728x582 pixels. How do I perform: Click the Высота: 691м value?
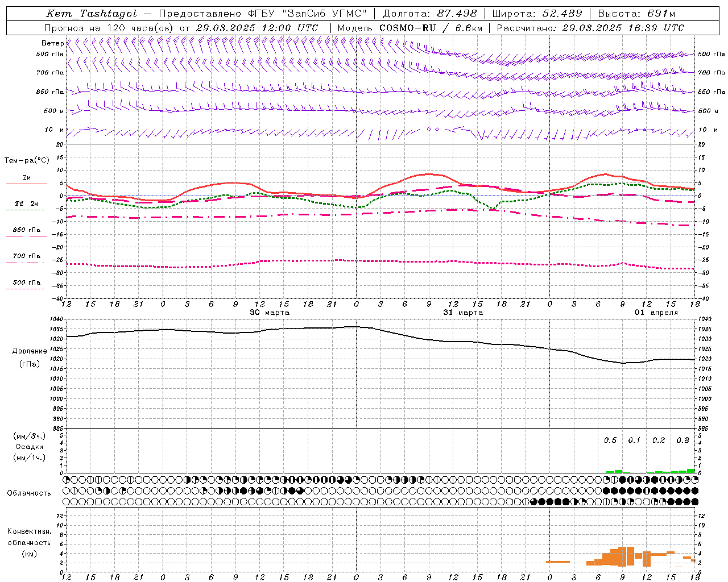pyautogui.click(x=636, y=14)
